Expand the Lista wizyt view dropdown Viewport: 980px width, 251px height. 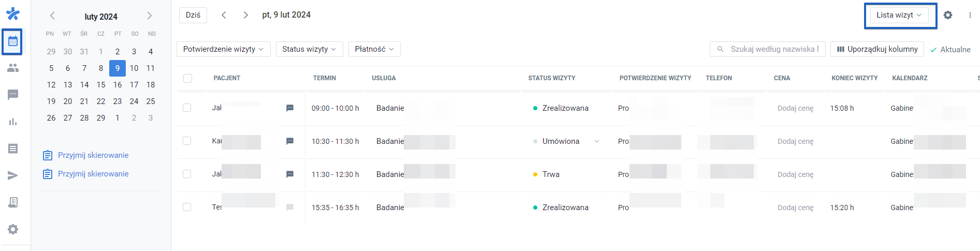point(899,15)
